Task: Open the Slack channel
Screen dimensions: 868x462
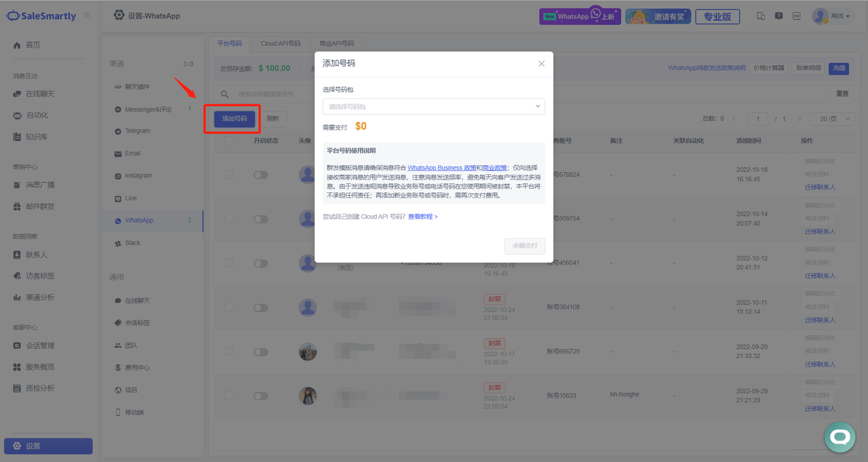Action: [x=132, y=243]
